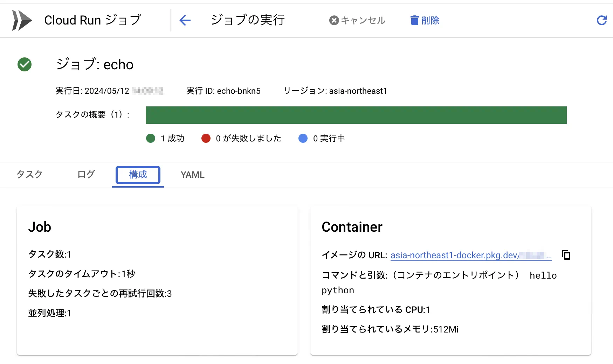This screenshot has height=364, width=613.
Task: Click the ジョブの実行 page heading
Action: [248, 20]
